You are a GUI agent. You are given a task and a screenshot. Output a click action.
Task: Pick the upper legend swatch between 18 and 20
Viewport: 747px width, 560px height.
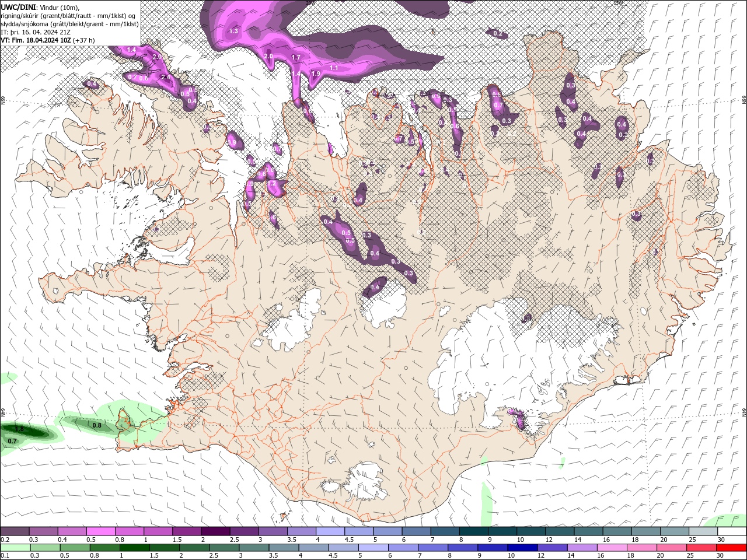coord(645,531)
